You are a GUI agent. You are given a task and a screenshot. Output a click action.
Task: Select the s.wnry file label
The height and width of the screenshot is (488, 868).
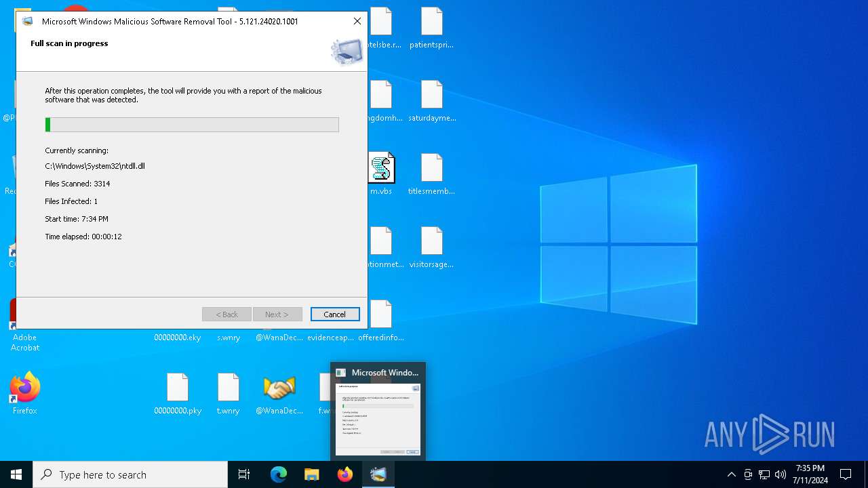tap(229, 338)
